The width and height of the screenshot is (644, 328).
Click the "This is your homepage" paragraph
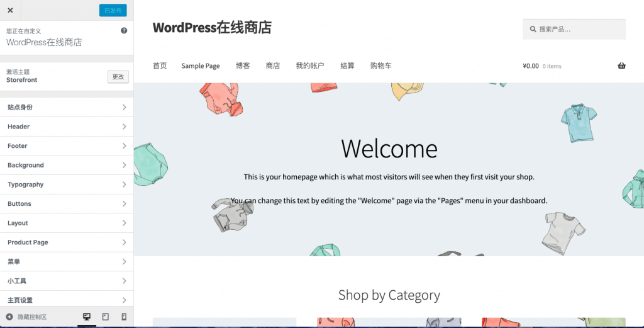pyautogui.click(x=389, y=177)
